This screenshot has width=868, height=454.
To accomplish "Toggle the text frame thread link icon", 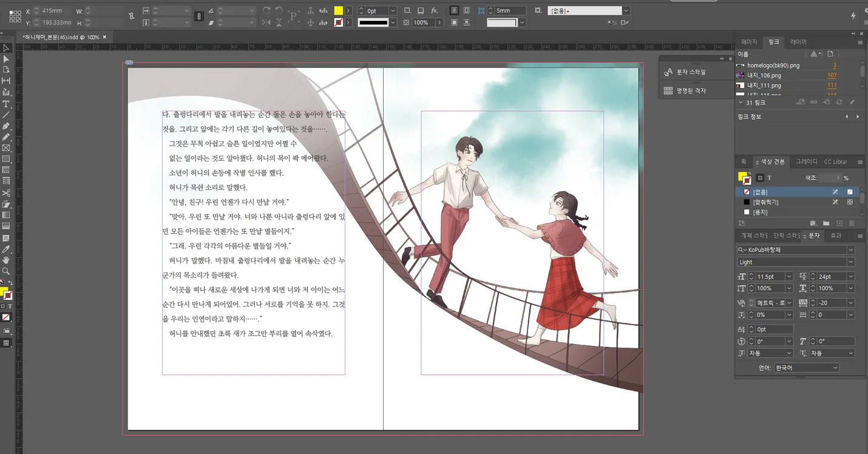I will (x=129, y=63).
